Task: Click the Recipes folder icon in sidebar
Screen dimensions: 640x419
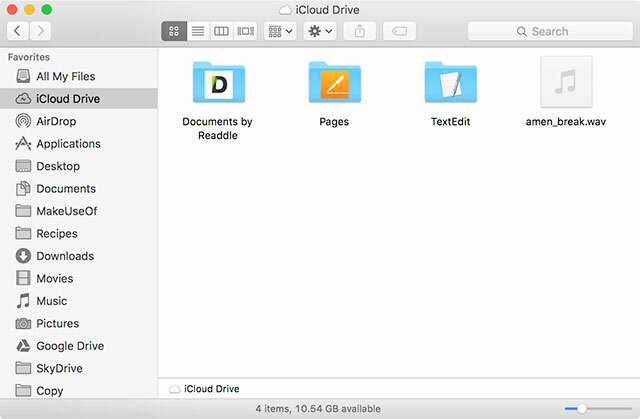Action: (23, 233)
